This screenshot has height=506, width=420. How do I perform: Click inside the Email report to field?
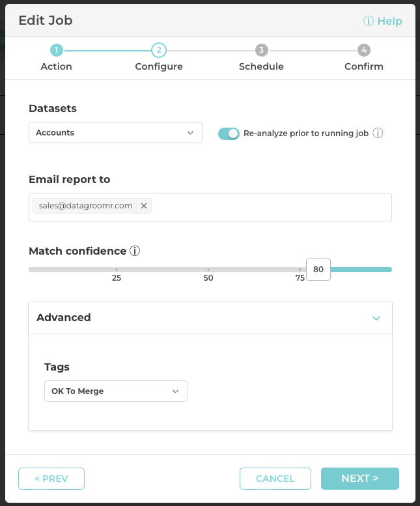267,206
